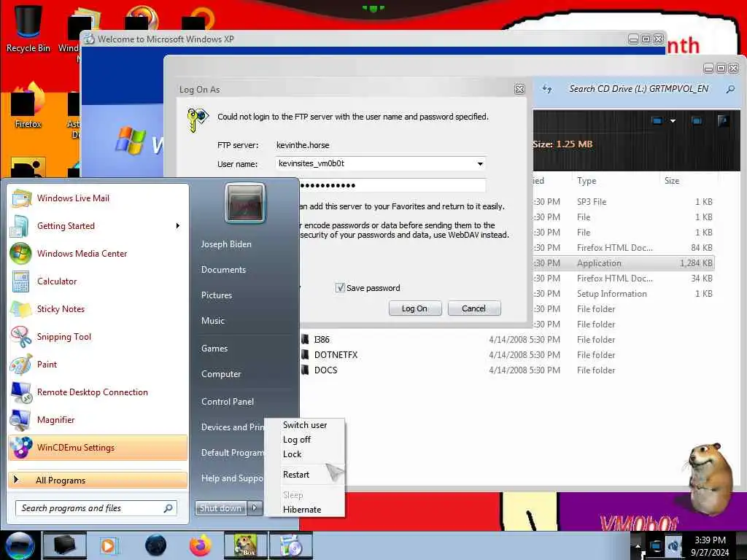Open the User name dropdown
The image size is (747, 560).
480,164
